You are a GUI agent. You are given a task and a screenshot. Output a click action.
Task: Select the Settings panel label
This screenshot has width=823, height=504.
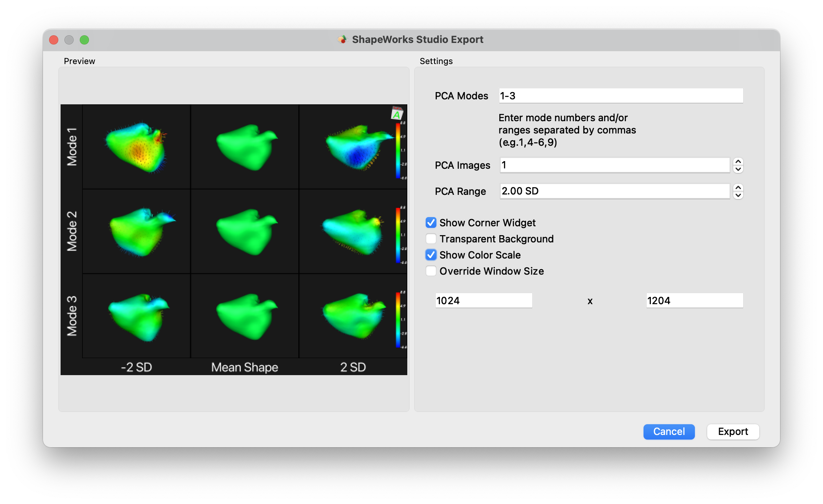(x=435, y=61)
